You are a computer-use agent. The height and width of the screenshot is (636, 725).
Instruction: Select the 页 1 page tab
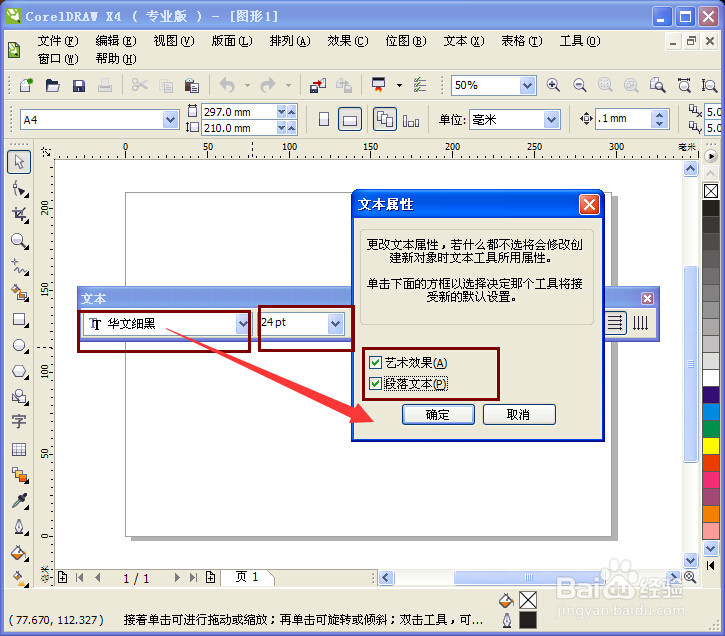[x=247, y=577]
